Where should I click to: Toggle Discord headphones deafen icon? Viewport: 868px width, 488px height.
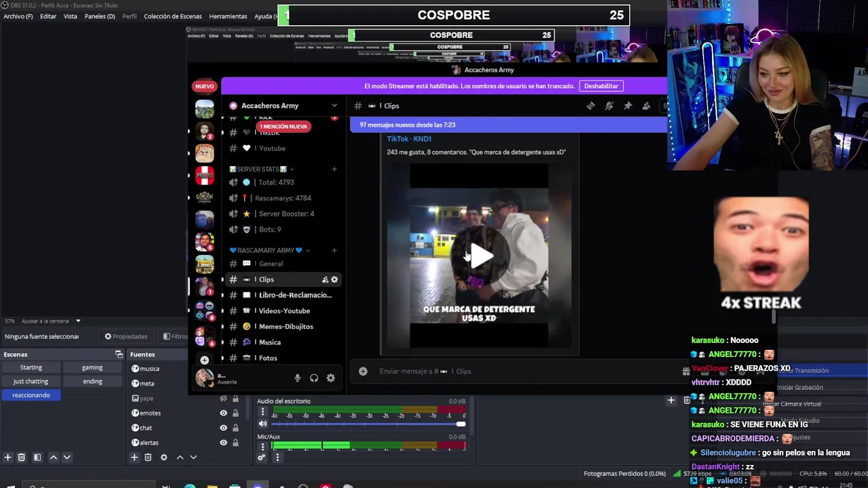coord(314,378)
